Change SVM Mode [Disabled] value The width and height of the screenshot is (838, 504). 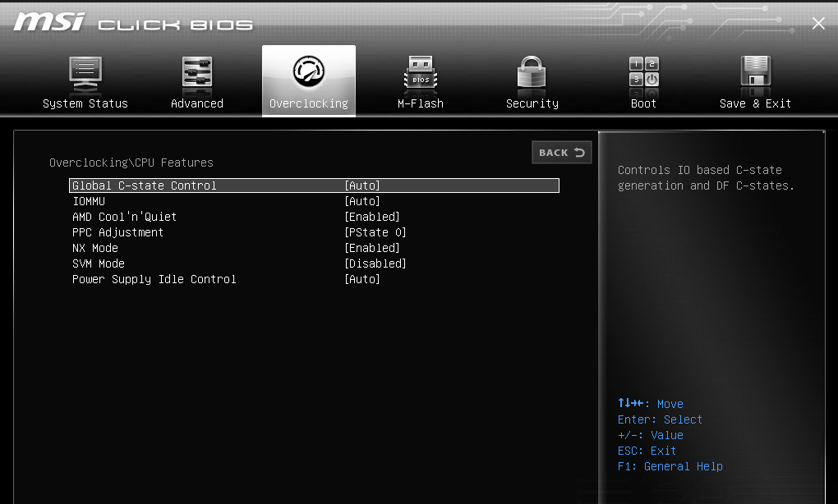pyautogui.click(x=375, y=263)
